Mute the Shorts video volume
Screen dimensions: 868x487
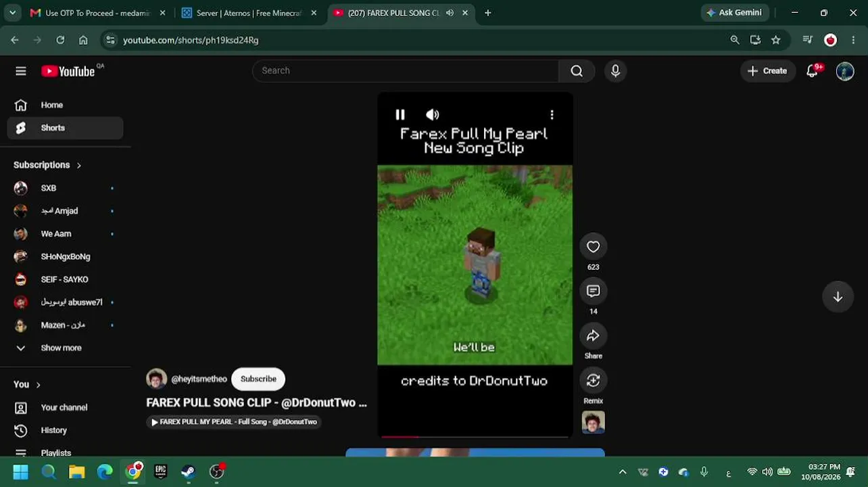[x=433, y=115]
